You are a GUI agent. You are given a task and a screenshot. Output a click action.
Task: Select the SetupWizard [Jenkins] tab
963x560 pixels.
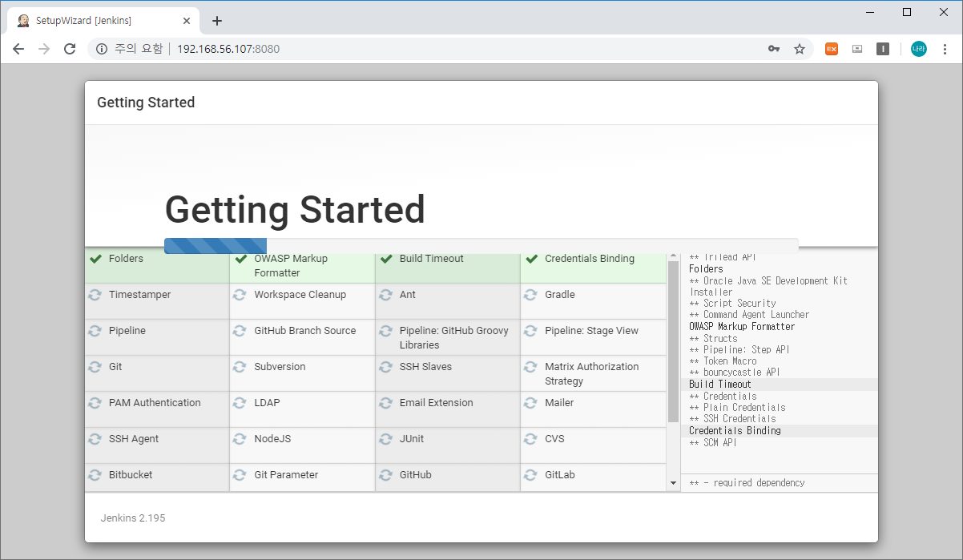103,21
